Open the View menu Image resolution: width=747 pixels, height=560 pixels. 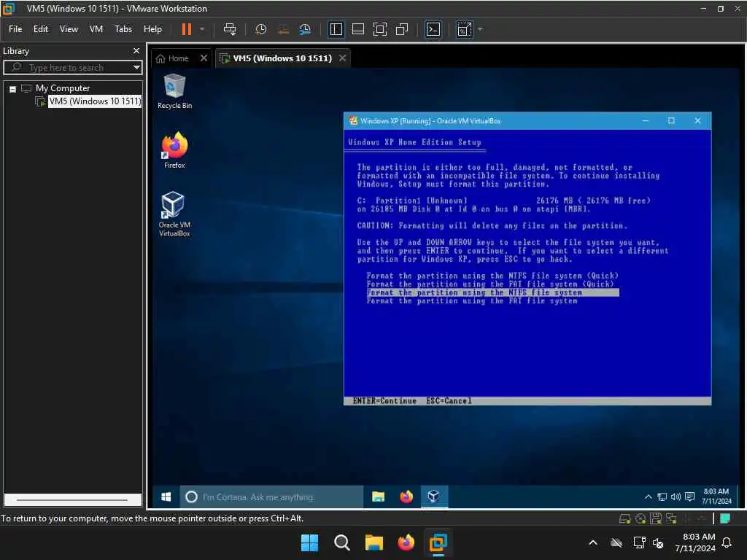click(69, 29)
